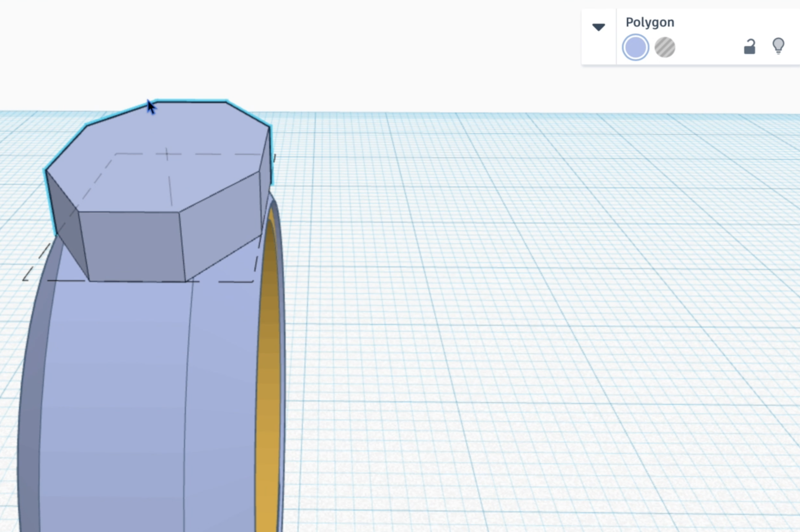The width and height of the screenshot is (800, 532).
Task: Toggle the lock editing icon
Action: (750, 46)
